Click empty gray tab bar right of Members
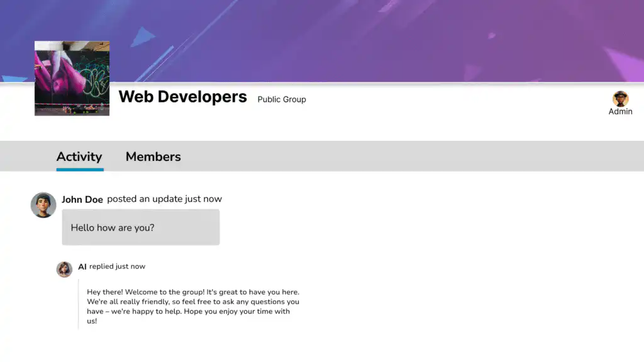This screenshot has height=362, width=644. pos(409,156)
